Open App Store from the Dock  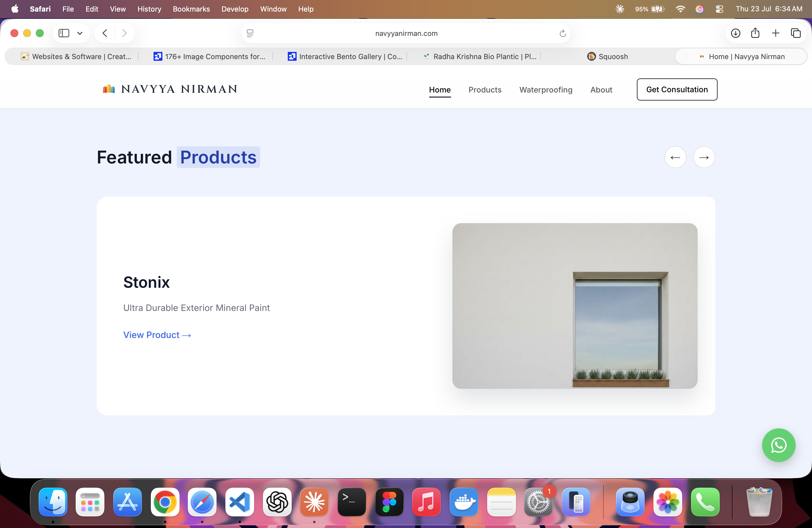(x=128, y=502)
